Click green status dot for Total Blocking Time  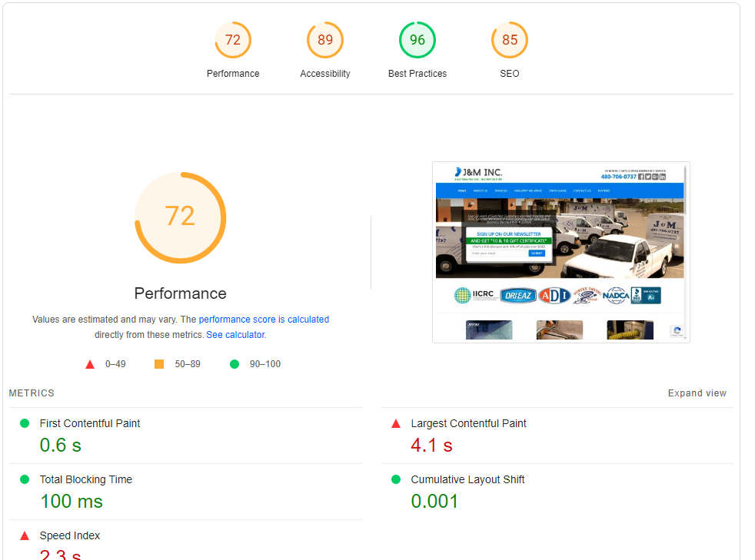[25, 479]
